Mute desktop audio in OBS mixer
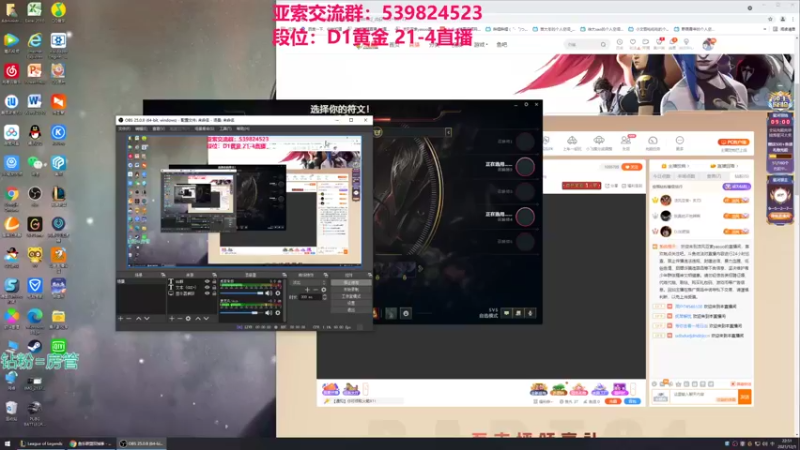Viewport: 800px width, 450px height. click(x=269, y=293)
